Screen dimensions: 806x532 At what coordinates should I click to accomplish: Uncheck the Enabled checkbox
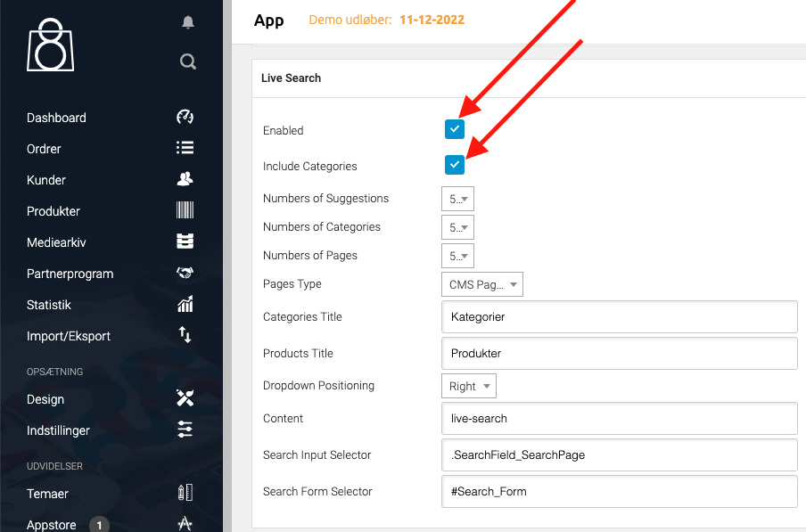pos(455,129)
